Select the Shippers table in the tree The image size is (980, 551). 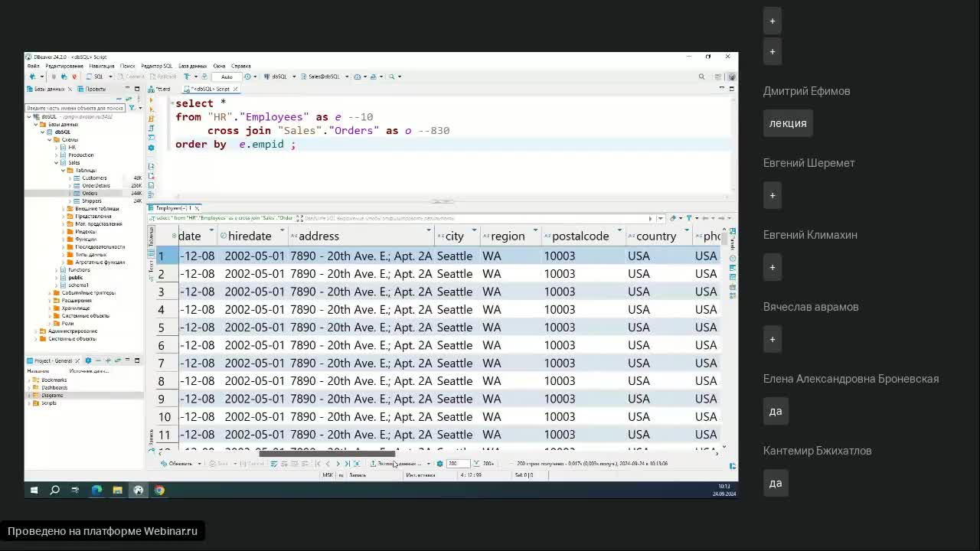point(91,201)
